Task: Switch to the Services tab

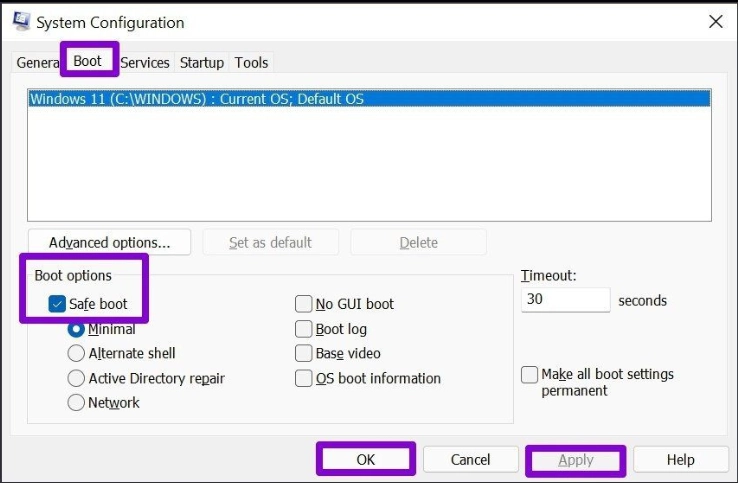Action: click(x=144, y=63)
